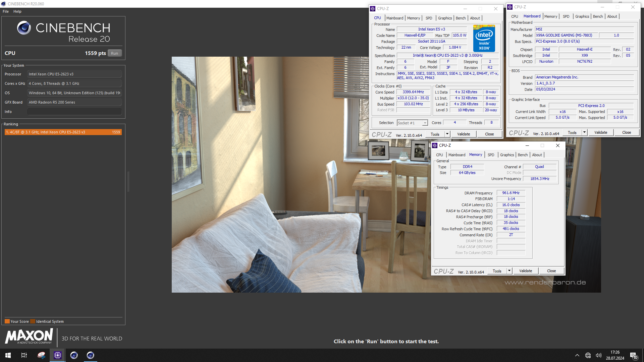644x362 pixels.
Task: Open the first Cinebench taskbar icon
Action: 74,355
